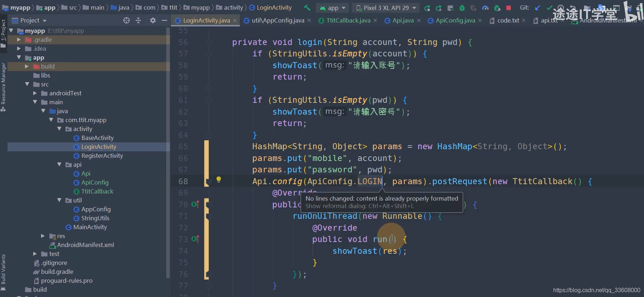Expand the .idea folder
The image size is (644, 297).
coord(19,49)
